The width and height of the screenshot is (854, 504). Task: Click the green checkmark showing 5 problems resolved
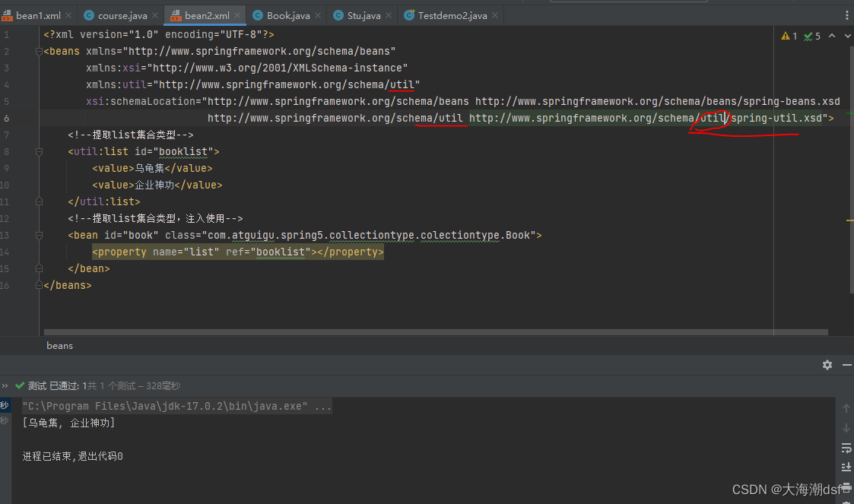pos(808,35)
